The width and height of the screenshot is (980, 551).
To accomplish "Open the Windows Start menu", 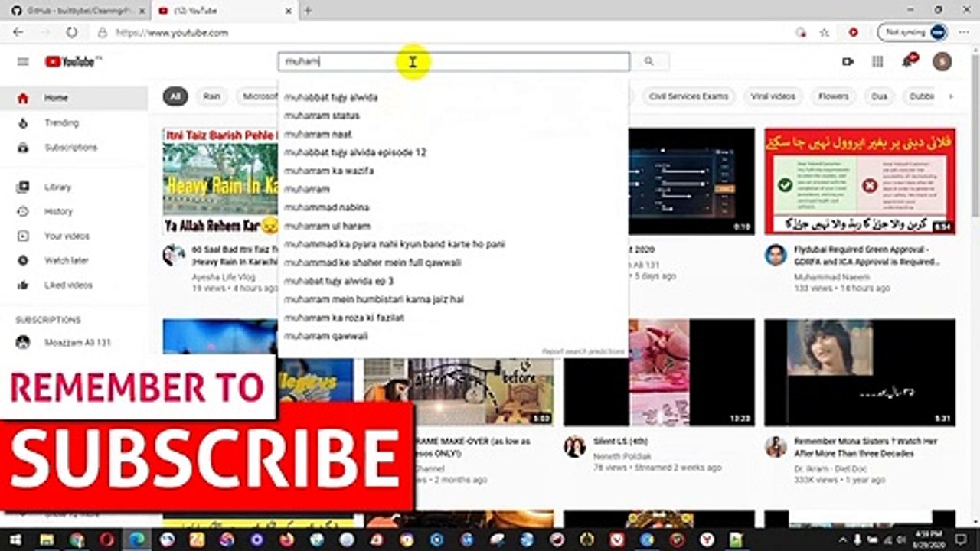I will (14, 540).
